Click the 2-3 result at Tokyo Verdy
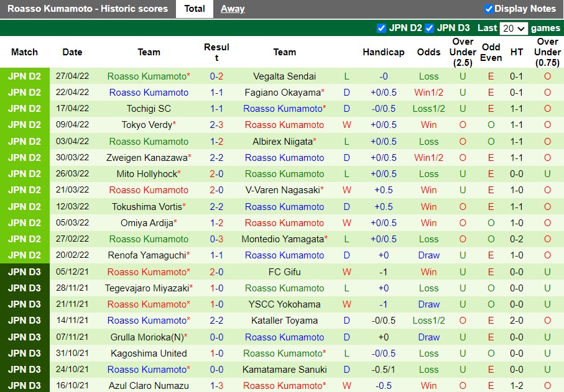 [x=216, y=125]
